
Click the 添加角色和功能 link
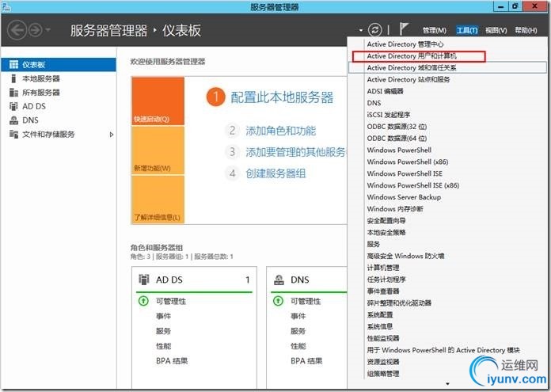(x=281, y=131)
